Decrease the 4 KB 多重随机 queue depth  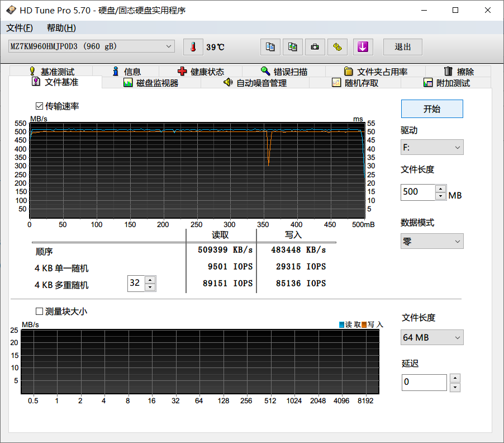pos(150,287)
